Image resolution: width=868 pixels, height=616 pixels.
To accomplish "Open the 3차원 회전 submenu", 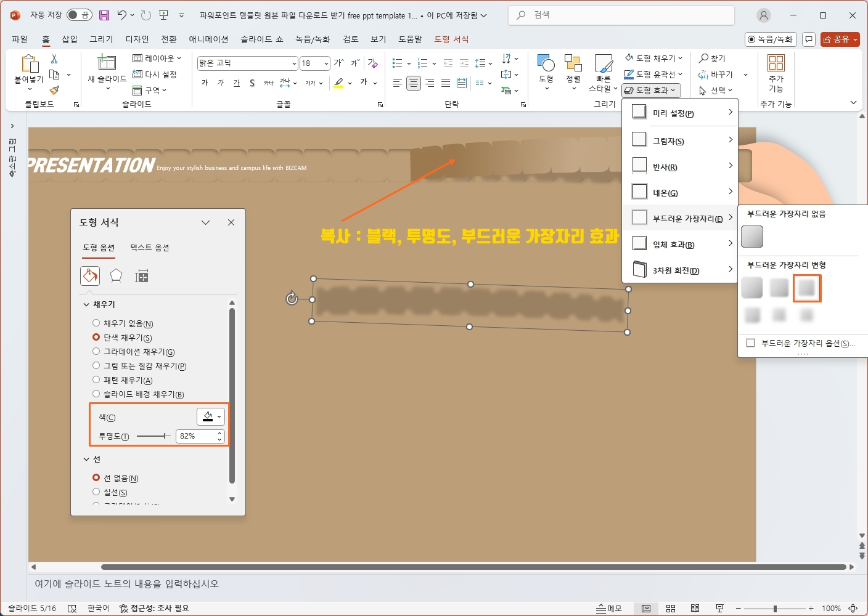I will click(x=680, y=270).
